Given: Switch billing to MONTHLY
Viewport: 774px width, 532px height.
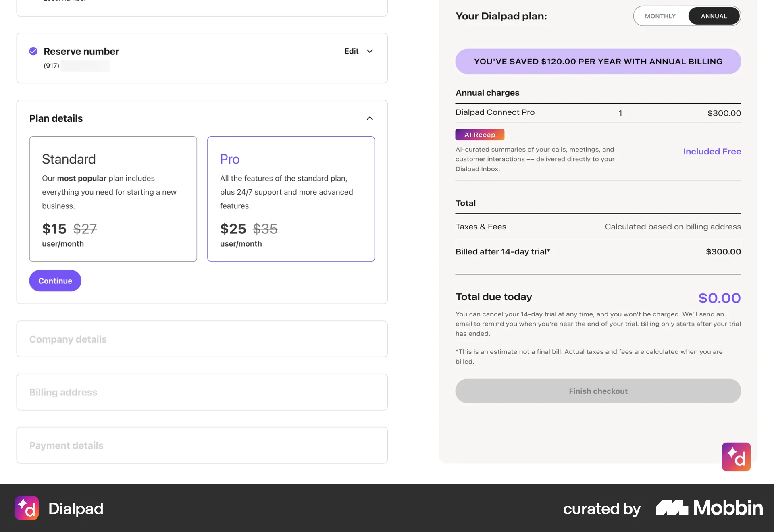Looking at the screenshot, I should pyautogui.click(x=660, y=16).
